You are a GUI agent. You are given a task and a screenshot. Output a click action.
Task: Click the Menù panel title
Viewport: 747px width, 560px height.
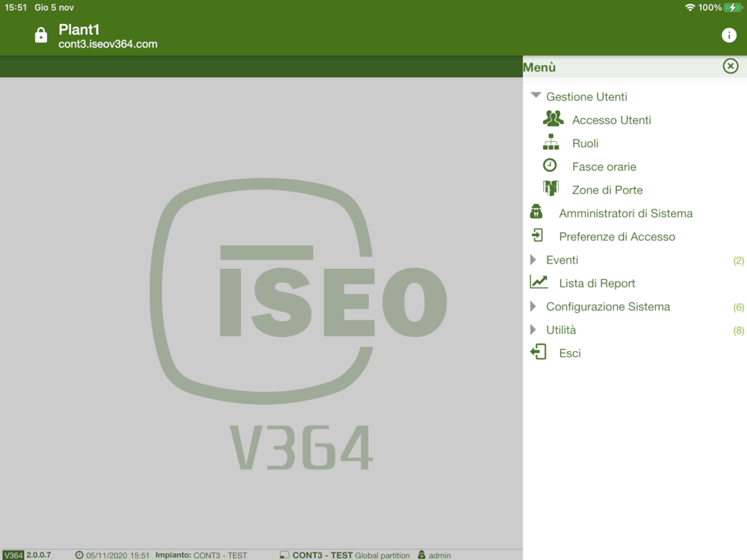coord(539,68)
